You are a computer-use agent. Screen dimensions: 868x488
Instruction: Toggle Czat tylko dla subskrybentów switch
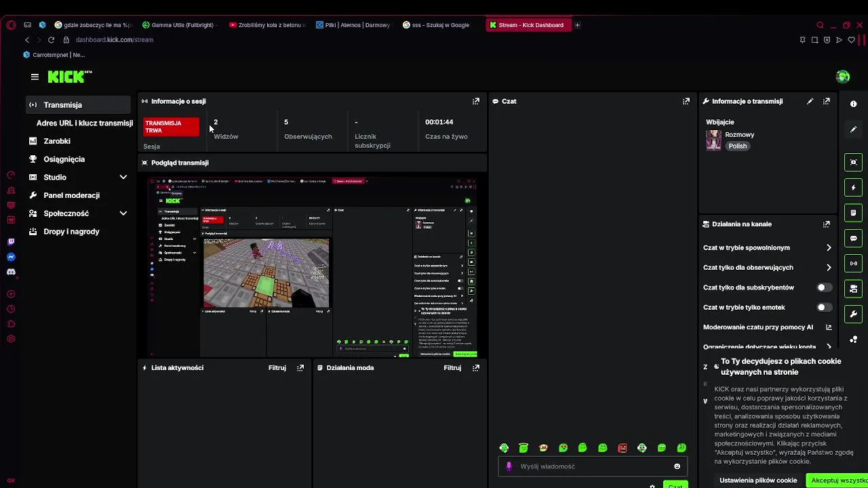pos(824,287)
